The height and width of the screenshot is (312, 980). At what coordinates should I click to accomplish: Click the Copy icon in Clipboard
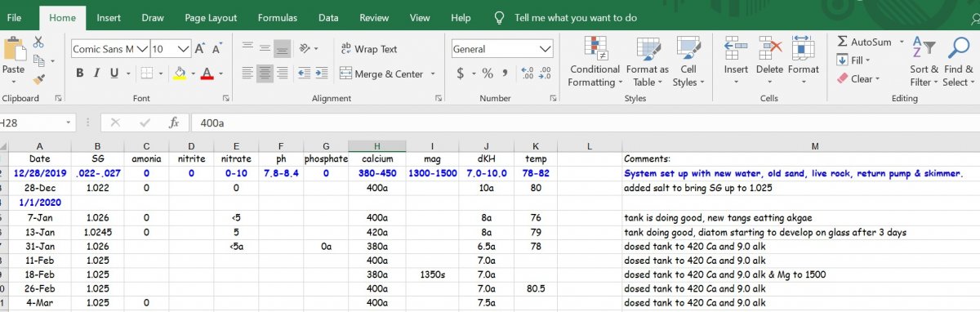(x=38, y=61)
